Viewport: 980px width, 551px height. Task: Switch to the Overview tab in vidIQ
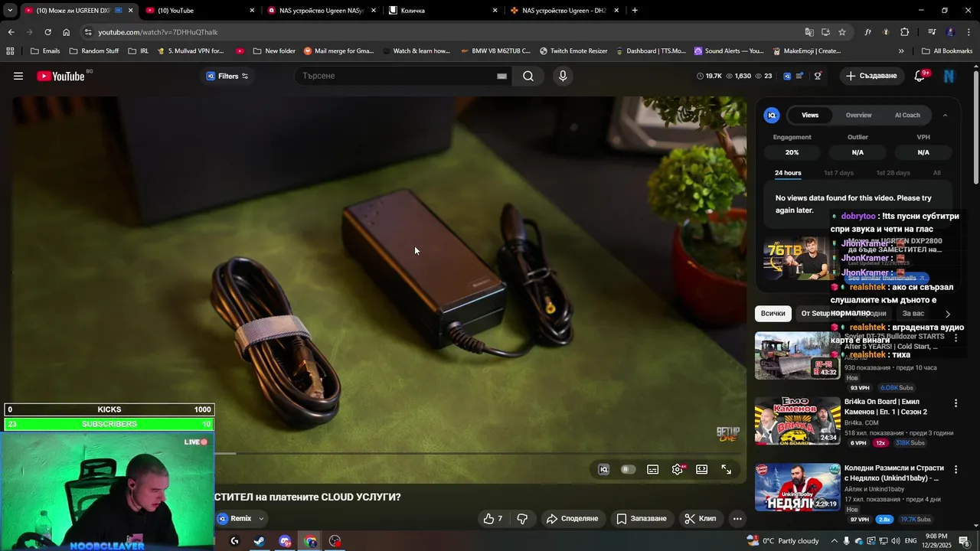tap(858, 115)
